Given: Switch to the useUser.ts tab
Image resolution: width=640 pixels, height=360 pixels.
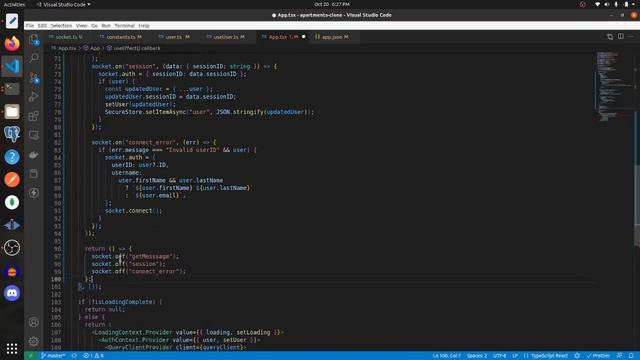Looking at the screenshot, I should pos(229,37).
